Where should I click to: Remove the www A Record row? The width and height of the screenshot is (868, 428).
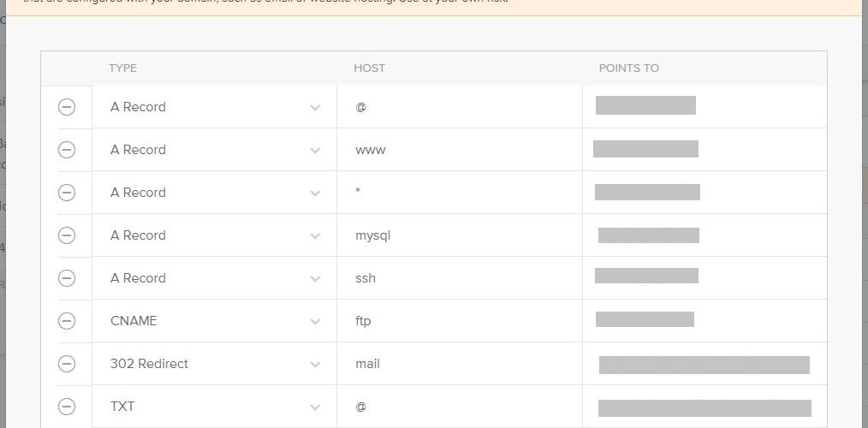tap(67, 150)
